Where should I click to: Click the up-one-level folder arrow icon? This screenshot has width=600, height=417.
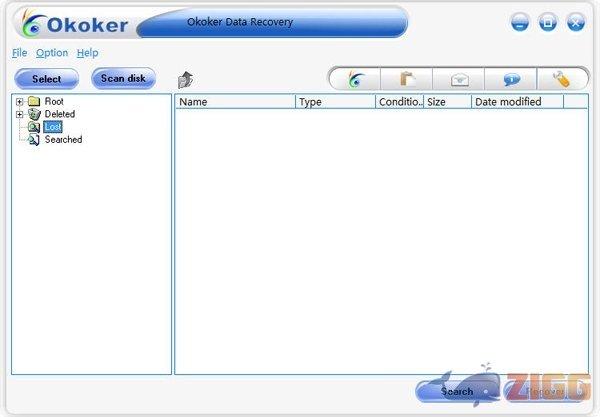coord(186,80)
